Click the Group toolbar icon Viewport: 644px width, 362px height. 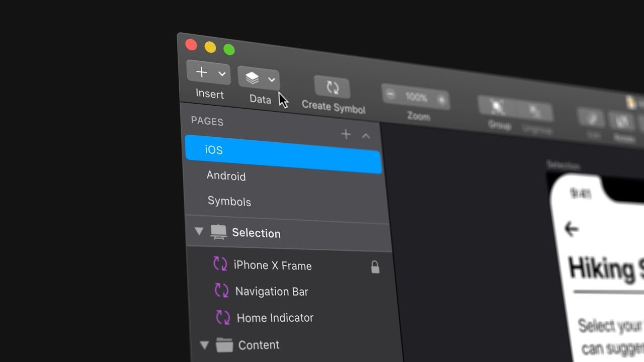(498, 107)
